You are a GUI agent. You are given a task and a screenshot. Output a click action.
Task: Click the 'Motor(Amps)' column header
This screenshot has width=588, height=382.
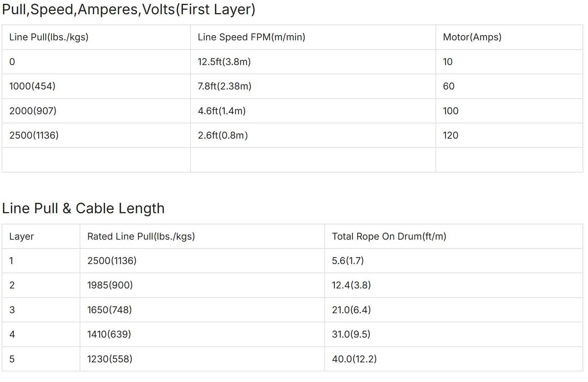pyautogui.click(x=472, y=37)
